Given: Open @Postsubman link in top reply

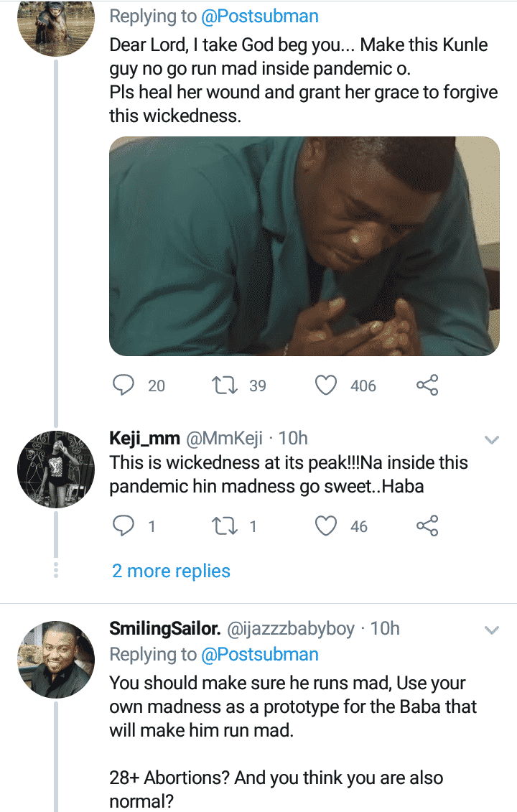Looking at the screenshot, I should pos(260,16).
